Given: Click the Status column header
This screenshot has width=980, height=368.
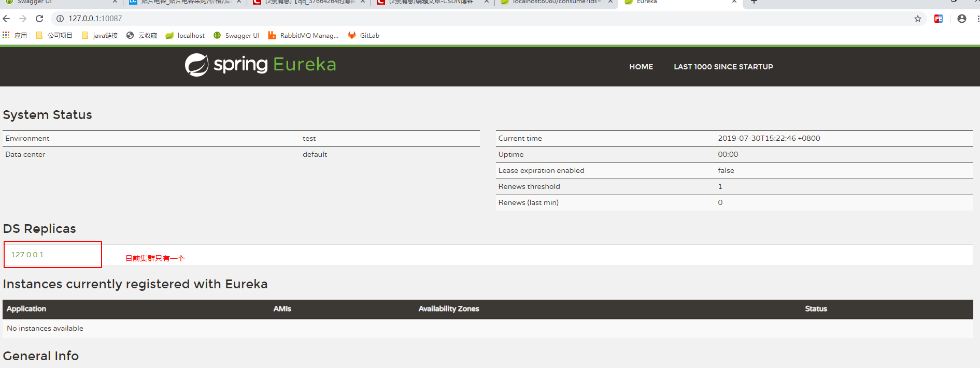Looking at the screenshot, I should [x=816, y=308].
